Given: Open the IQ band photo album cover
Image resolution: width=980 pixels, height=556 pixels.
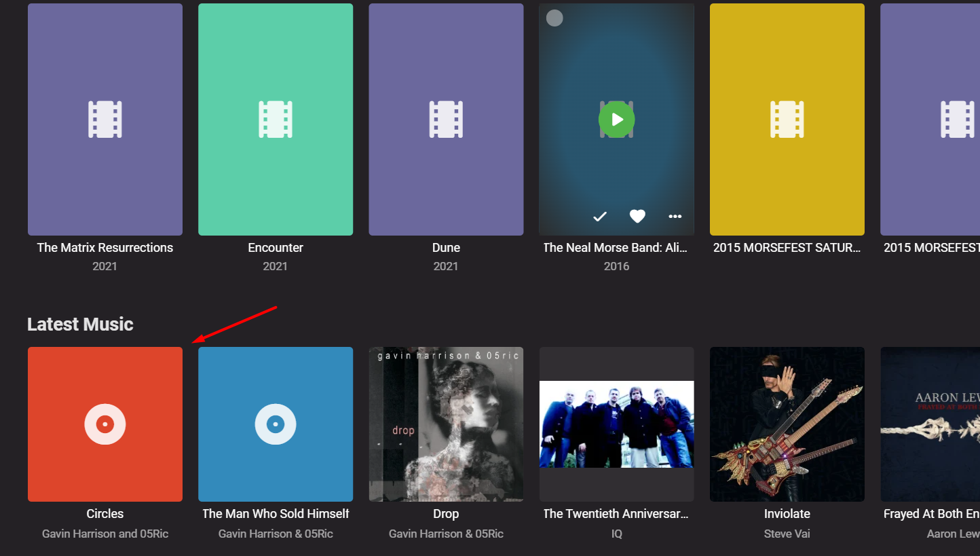Looking at the screenshot, I should [x=617, y=424].
